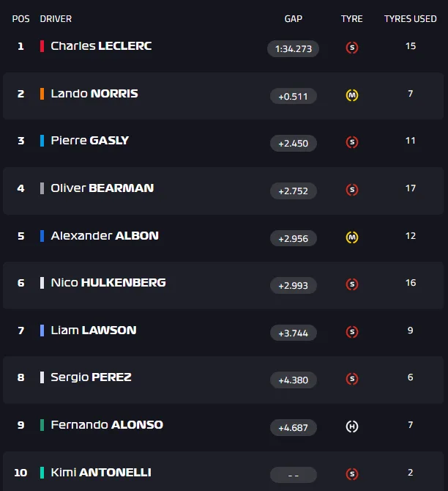Click the TYRES USED column header
This screenshot has width=448, height=491.
[x=410, y=19]
